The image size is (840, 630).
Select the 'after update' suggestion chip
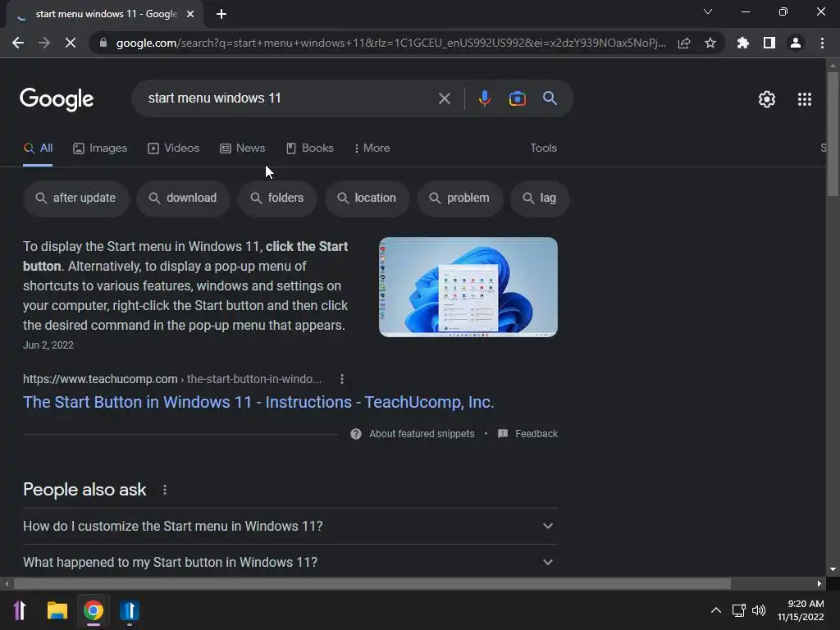pos(75,199)
